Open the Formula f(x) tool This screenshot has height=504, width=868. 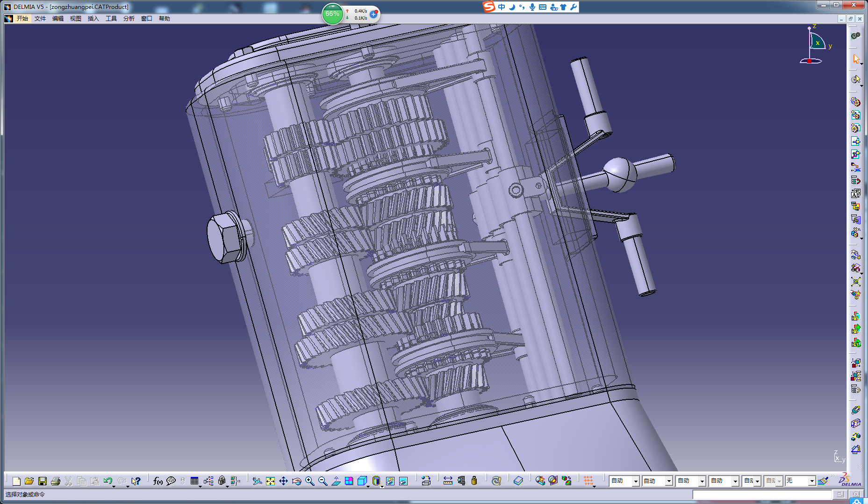(x=158, y=481)
